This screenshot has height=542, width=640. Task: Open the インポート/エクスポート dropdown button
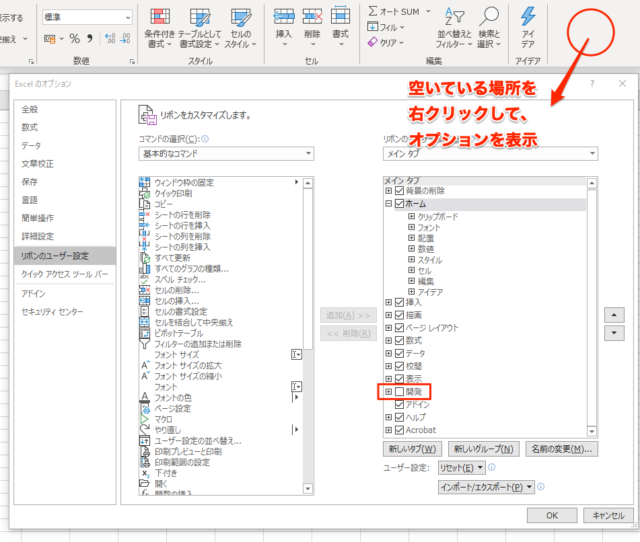click(x=484, y=487)
